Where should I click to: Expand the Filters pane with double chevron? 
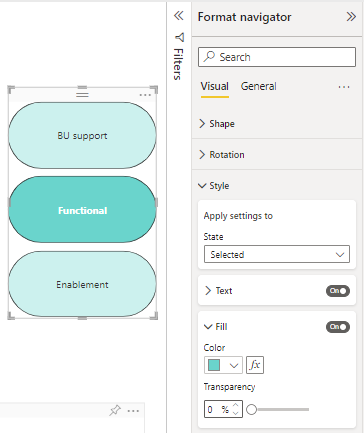tap(179, 15)
